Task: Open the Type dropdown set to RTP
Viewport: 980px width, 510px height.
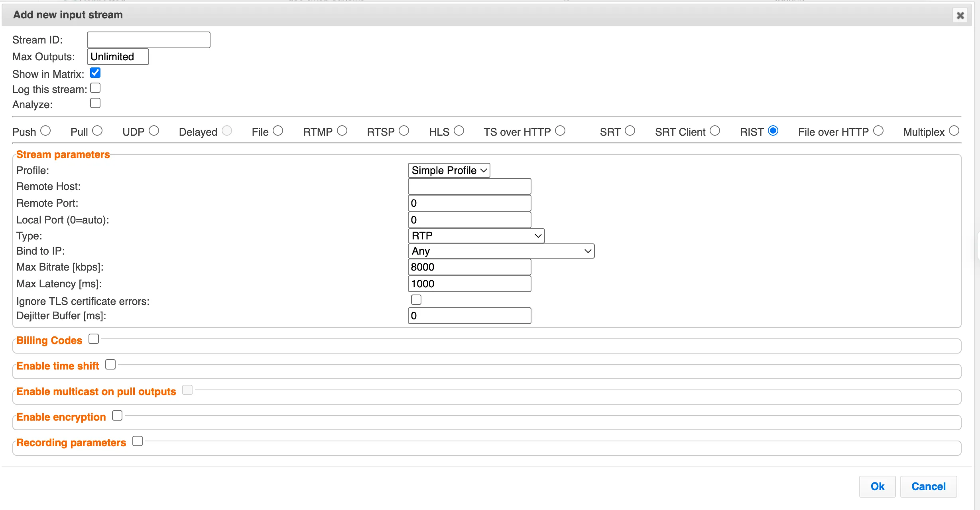Action: [476, 236]
